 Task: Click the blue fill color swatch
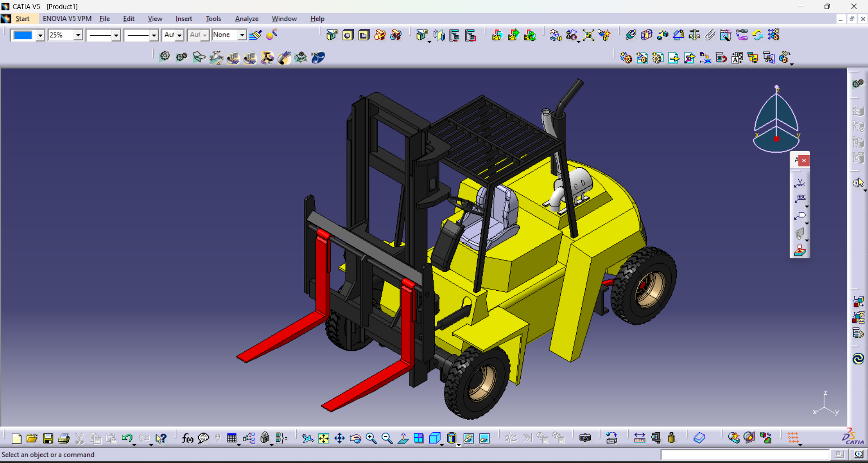[x=23, y=35]
